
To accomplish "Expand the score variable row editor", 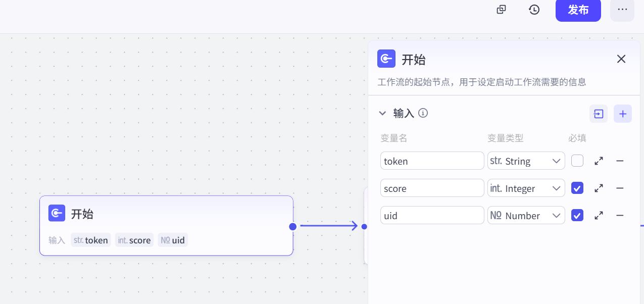I will click(x=599, y=188).
